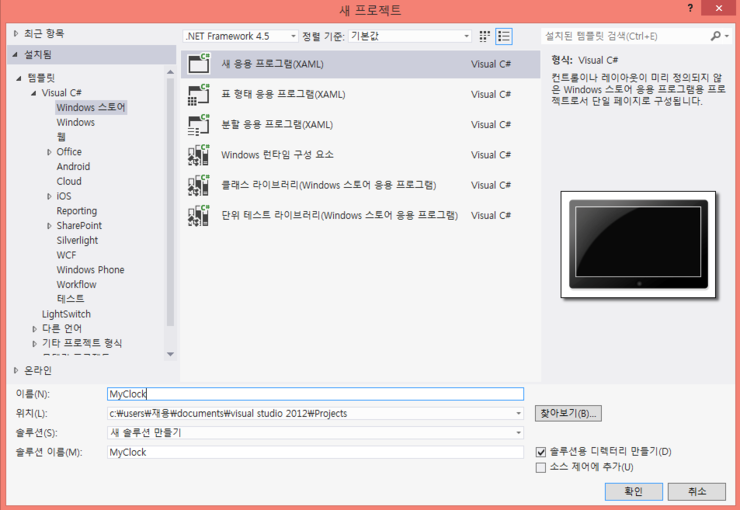
Task: Expand the 다른 언어 tree node
Action: (34, 328)
